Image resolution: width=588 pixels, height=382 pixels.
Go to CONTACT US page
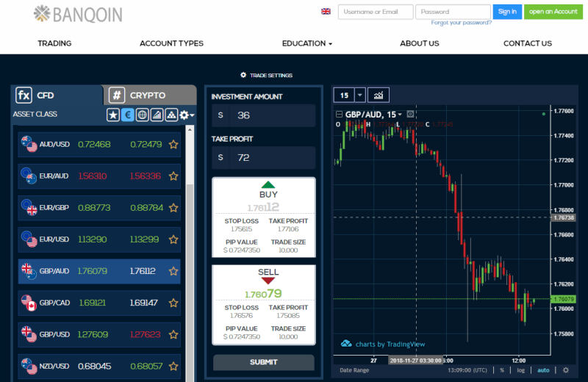(x=528, y=43)
